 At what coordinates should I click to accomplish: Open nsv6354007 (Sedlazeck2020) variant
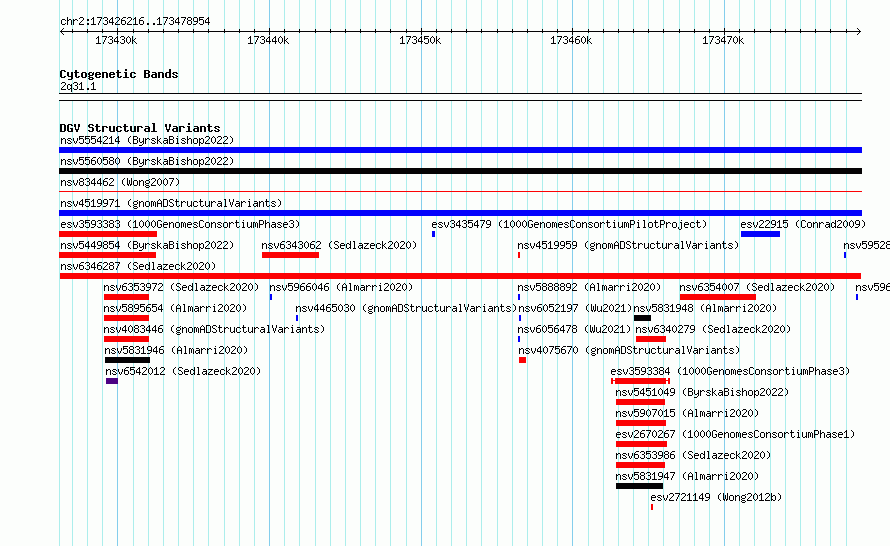[x=757, y=287]
